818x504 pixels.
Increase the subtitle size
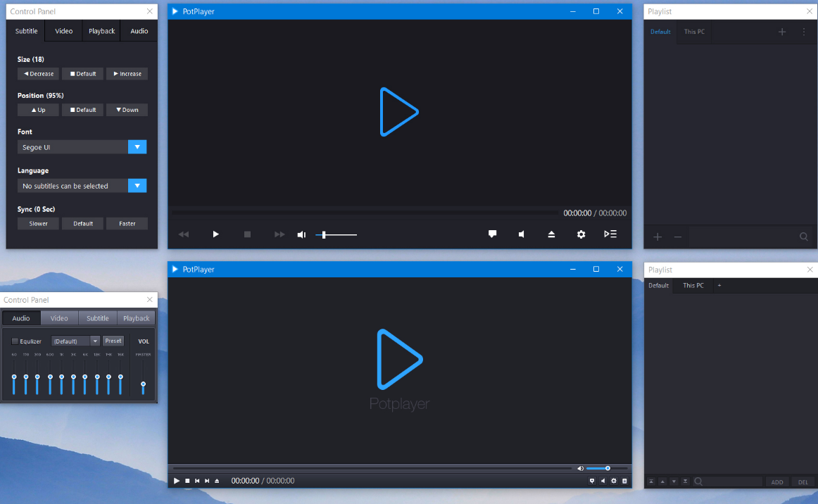click(x=127, y=74)
